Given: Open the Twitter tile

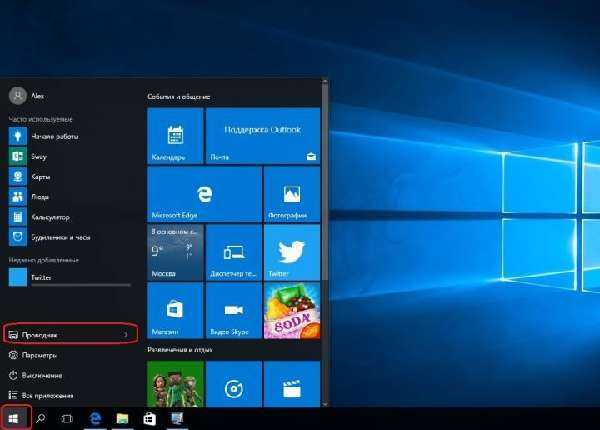Looking at the screenshot, I should [290, 251].
